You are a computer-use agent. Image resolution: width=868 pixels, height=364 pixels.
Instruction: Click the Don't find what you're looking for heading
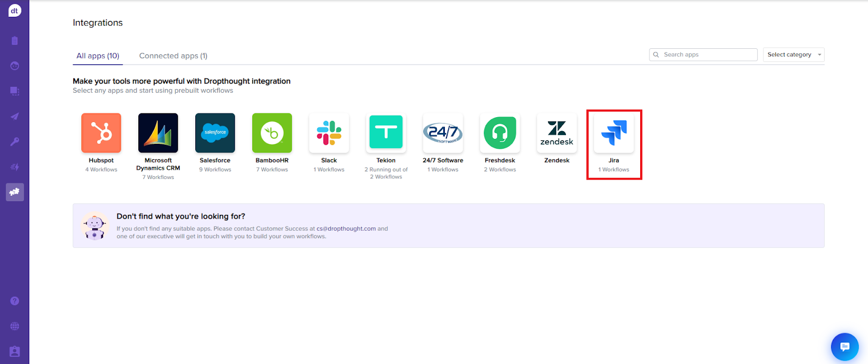[x=181, y=216]
